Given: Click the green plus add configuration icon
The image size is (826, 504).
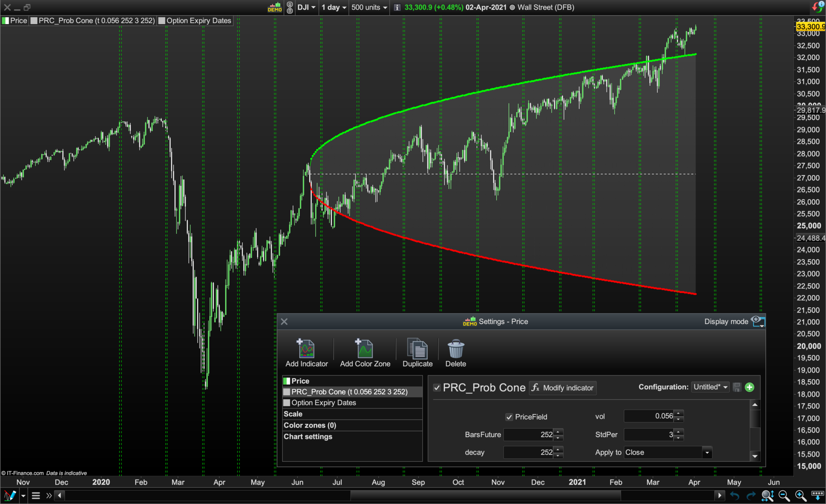Looking at the screenshot, I should (x=749, y=387).
